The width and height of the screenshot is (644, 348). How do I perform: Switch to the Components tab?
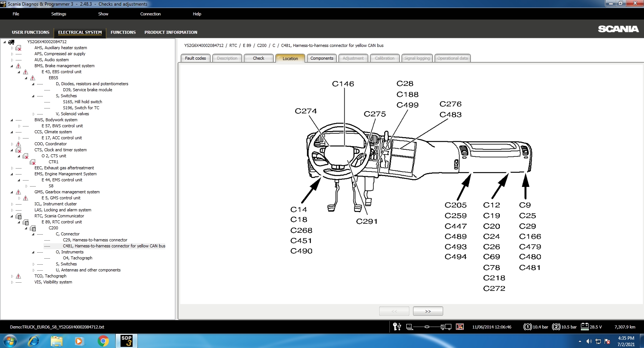click(x=322, y=58)
